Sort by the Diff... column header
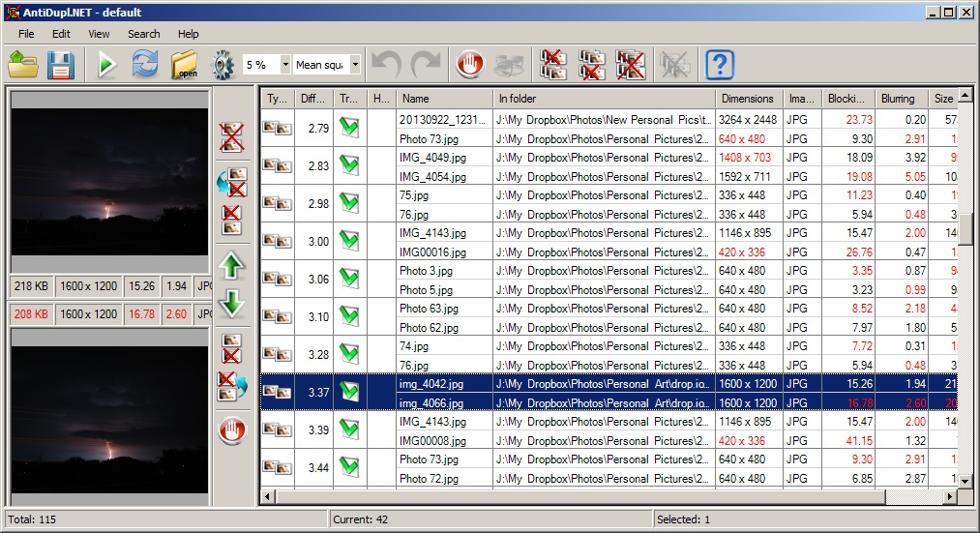Image resolution: width=980 pixels, height=533 pixels. point(313,99)
